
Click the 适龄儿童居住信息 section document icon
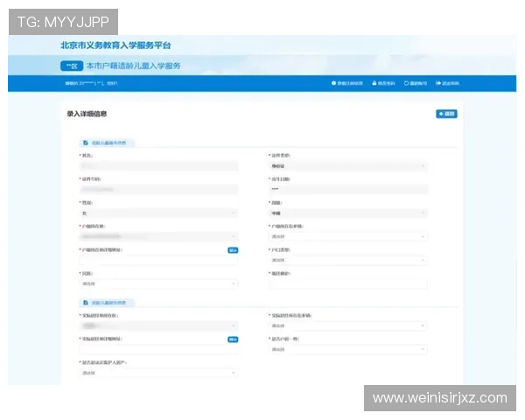click(85, 303)
